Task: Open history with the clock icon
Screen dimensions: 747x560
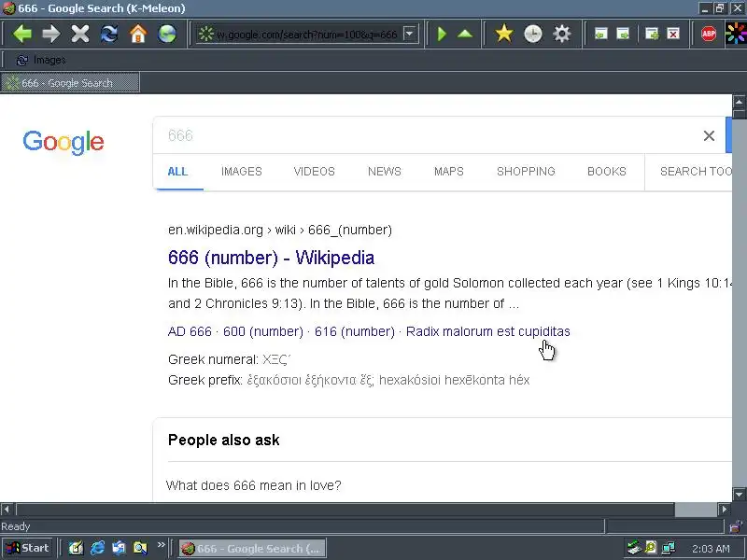Action: click(532, 34)
